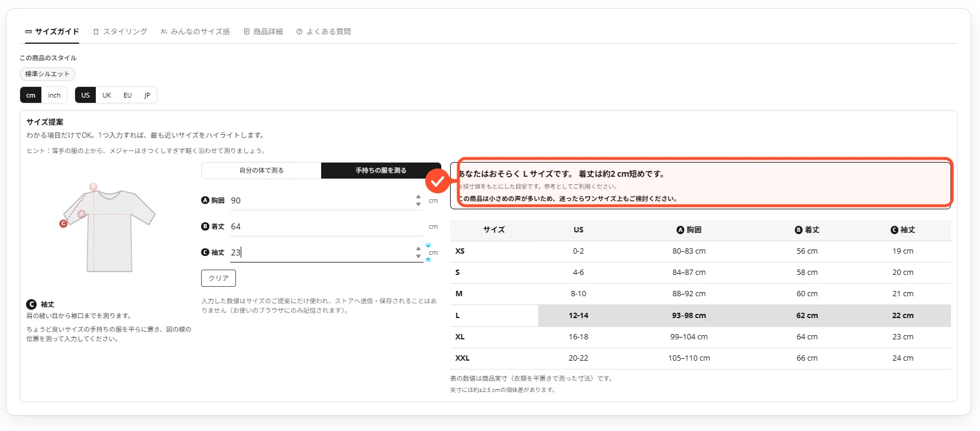
Task: Click the C 袖丈 table column header
Action: tap(903, 230)
